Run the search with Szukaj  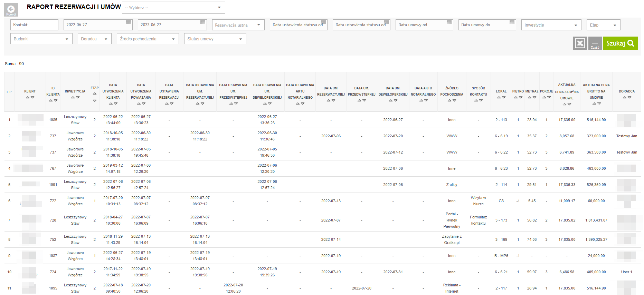[x=620, y=43]
